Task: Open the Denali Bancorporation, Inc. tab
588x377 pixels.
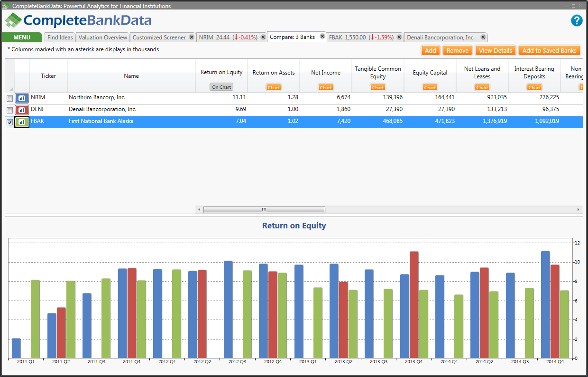Action: click(x=441, y=38)
